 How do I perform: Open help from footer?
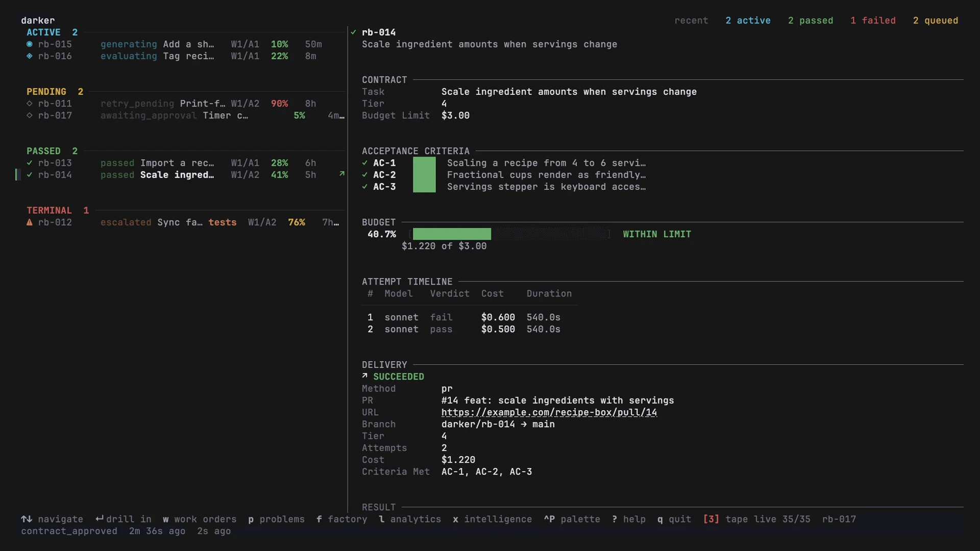click(629, 519)
